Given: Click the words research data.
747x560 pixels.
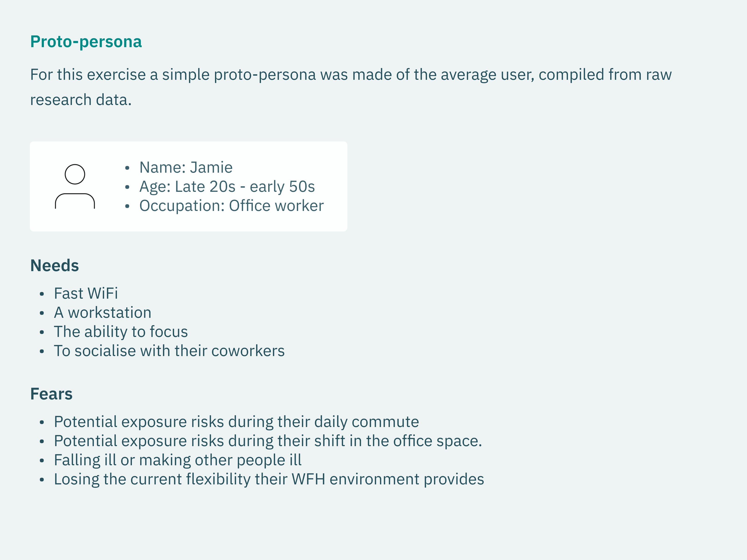Looking at the screenshot, I should (81, 100).
